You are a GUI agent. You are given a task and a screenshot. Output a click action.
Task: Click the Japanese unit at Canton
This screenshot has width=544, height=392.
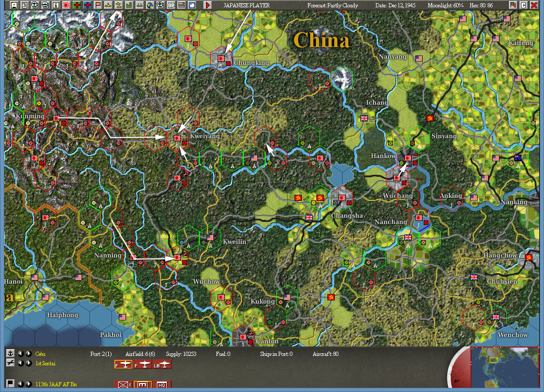(243, 337)
